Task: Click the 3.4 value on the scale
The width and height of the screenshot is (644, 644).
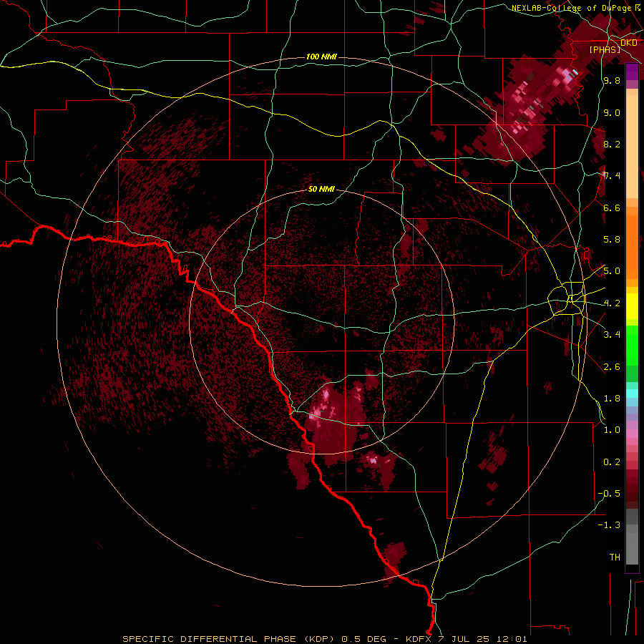Action: pos(612,335)
